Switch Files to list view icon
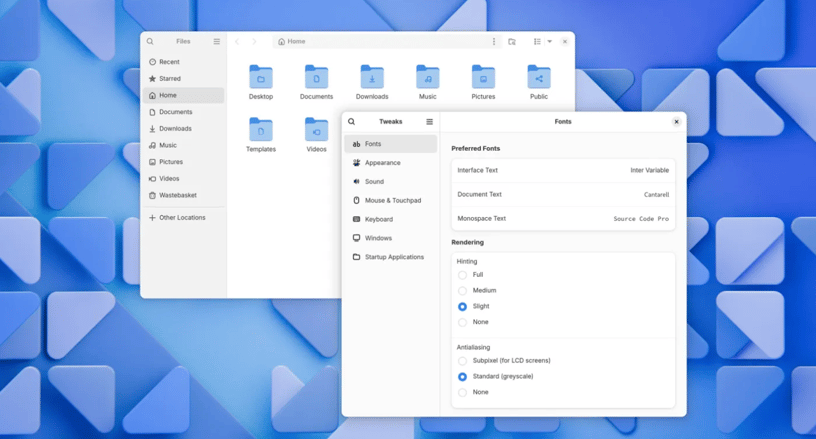 point(537,42)
